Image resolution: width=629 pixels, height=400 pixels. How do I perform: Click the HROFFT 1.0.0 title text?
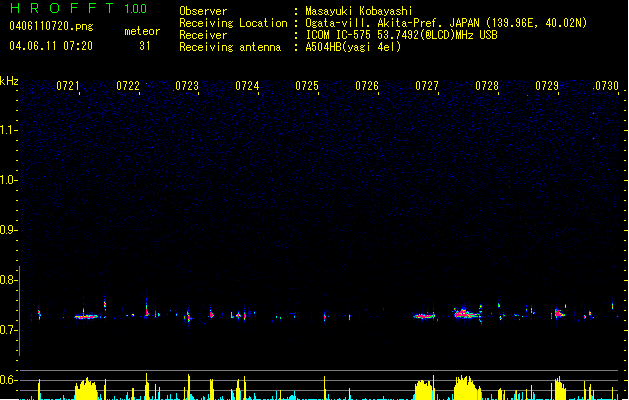pos(79,8)
